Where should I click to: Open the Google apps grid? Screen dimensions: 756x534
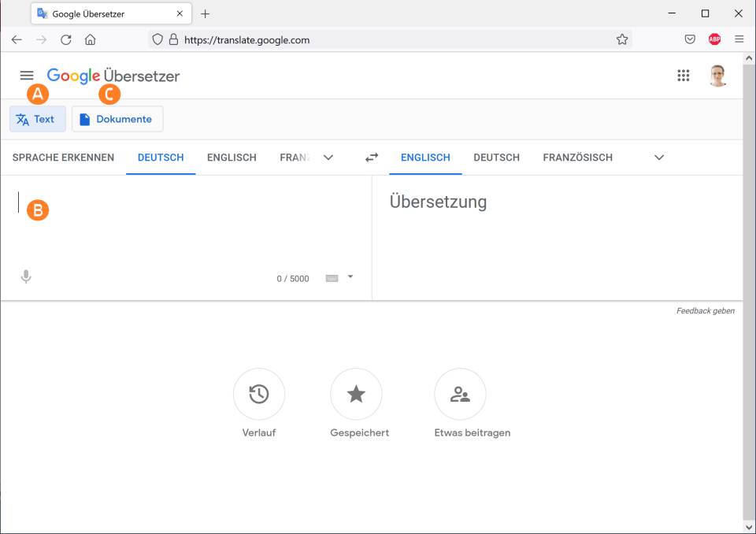684,76
